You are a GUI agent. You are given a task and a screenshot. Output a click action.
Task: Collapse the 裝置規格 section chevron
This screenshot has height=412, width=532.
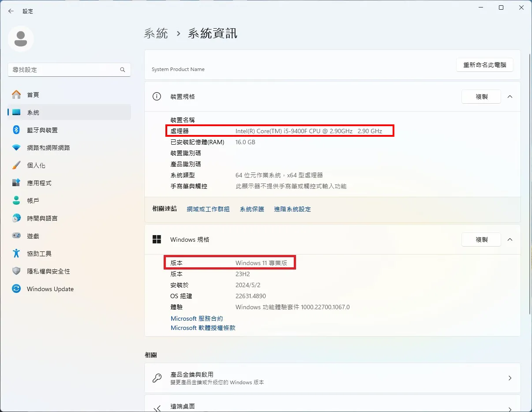point(510,97)
